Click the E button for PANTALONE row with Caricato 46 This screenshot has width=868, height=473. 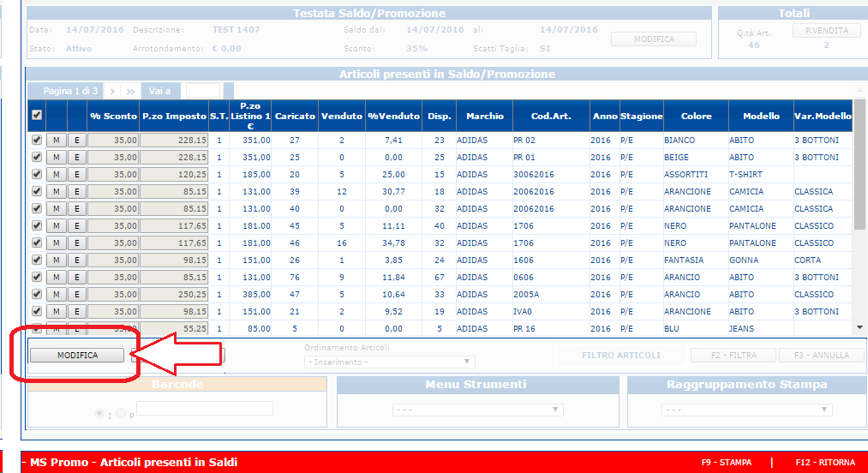coord(77,242)
